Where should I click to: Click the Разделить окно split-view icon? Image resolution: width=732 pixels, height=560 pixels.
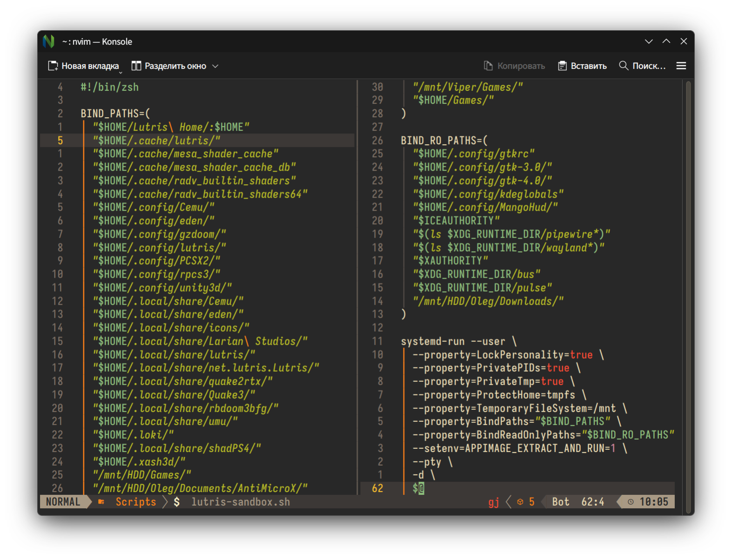tap(136, 66)
